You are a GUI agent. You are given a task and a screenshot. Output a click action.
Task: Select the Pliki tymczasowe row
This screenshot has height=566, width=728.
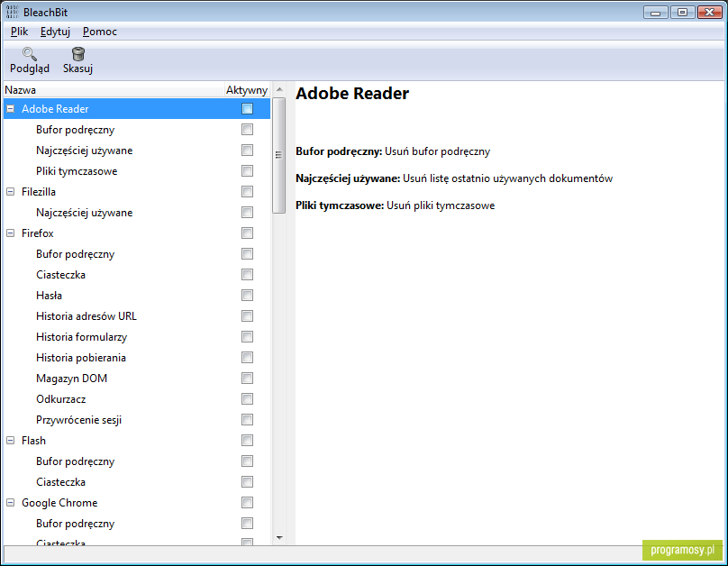coord(137,171)
